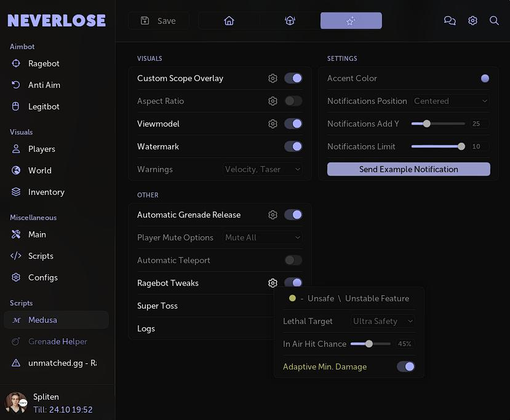
Task: Click the Ragebot Tweaks gear icon
Action: 273,283
